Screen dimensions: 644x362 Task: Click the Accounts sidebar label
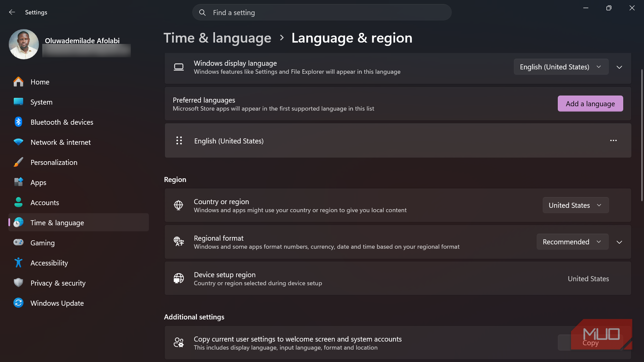(x=45, y=202)
